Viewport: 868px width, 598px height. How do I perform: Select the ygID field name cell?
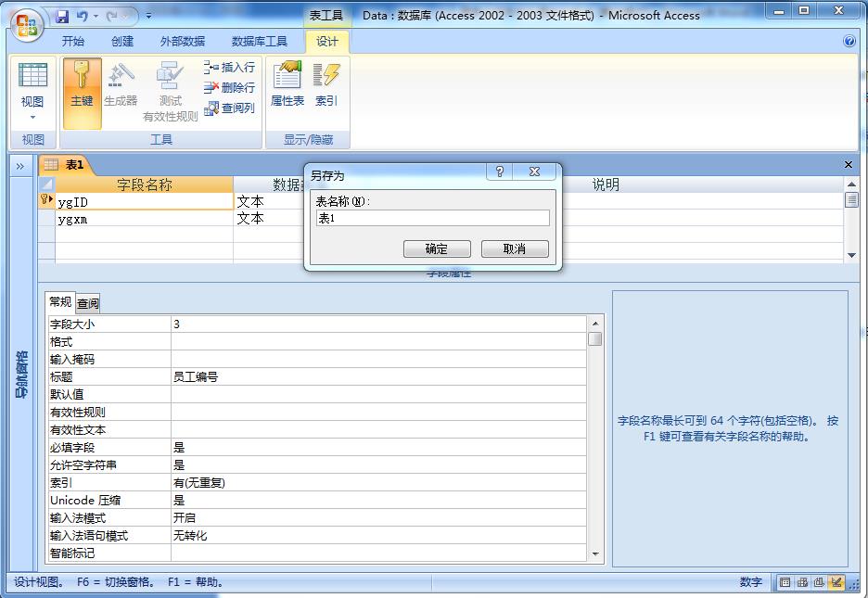pyautogui.click(x=144, y=201)
